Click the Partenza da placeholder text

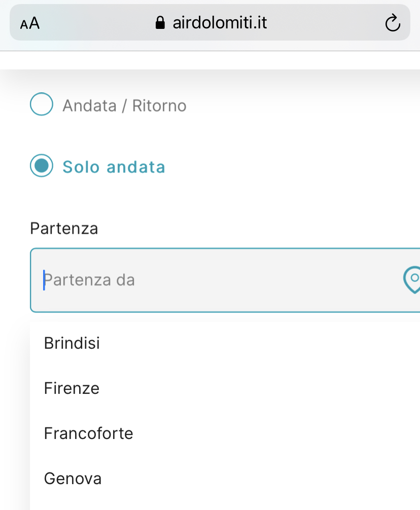tap(90, 280)
